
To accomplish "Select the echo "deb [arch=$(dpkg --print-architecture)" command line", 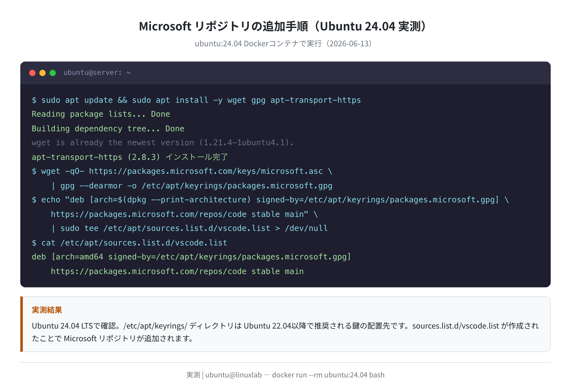I will 270,200.
